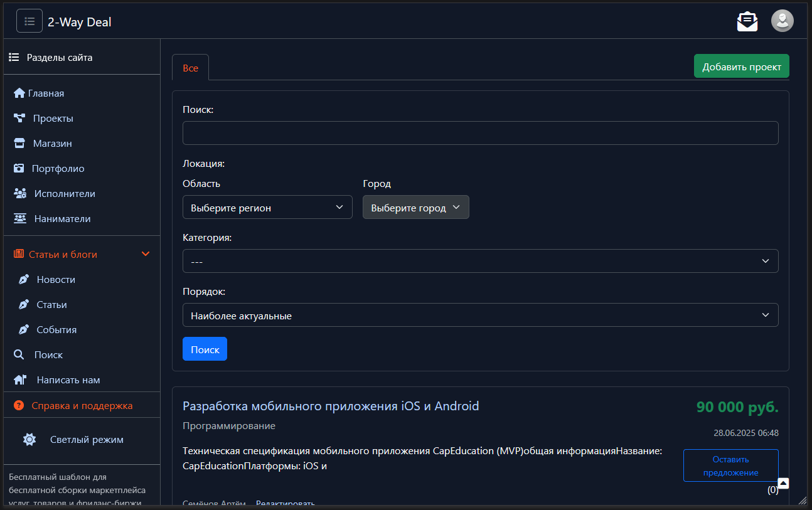Image resolution: width=812 pixels, height=510 pixels.
Task: Click Оставить предложение button
Action: [730, 465]
